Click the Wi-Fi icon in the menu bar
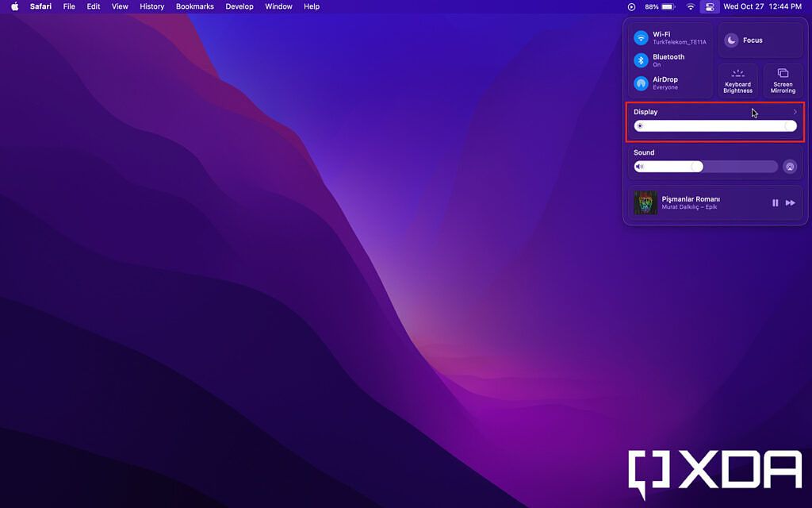This screenshot has height=508, width=812. click(691, 7)
